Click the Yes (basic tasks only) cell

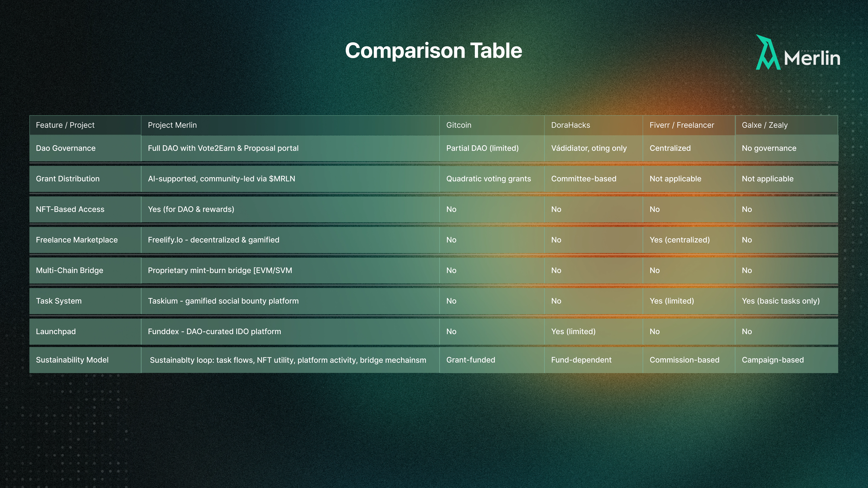(780, 301)
